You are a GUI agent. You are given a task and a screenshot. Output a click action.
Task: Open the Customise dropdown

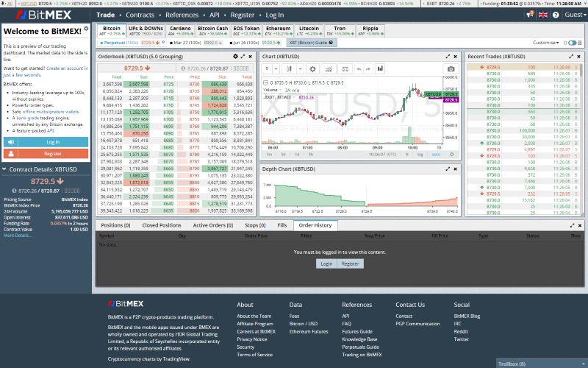[545, 43]
